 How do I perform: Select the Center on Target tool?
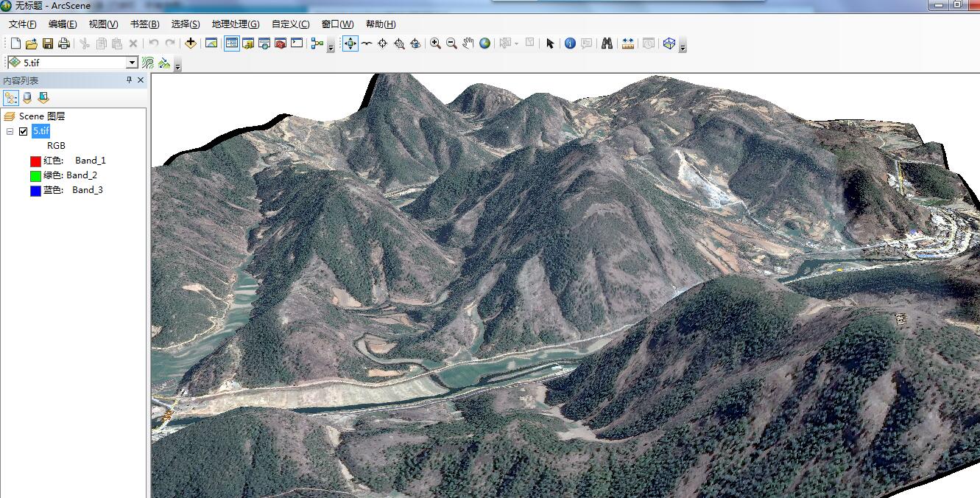[x=383, y=43]
